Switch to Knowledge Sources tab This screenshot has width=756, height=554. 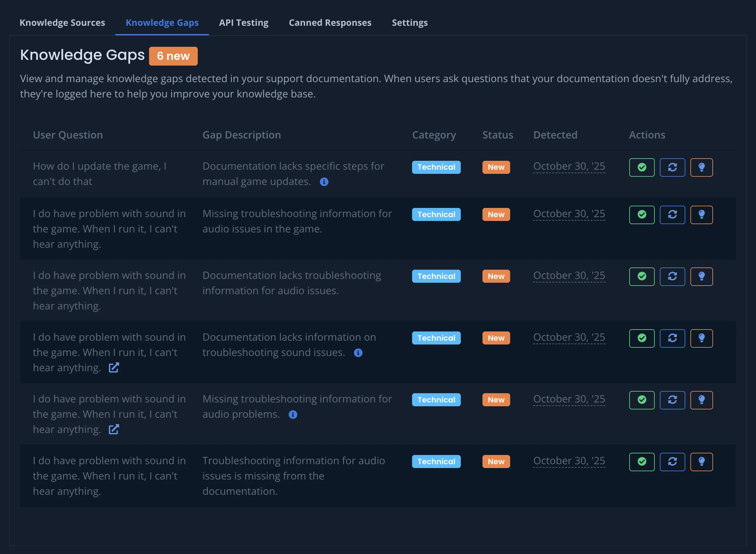62,23
